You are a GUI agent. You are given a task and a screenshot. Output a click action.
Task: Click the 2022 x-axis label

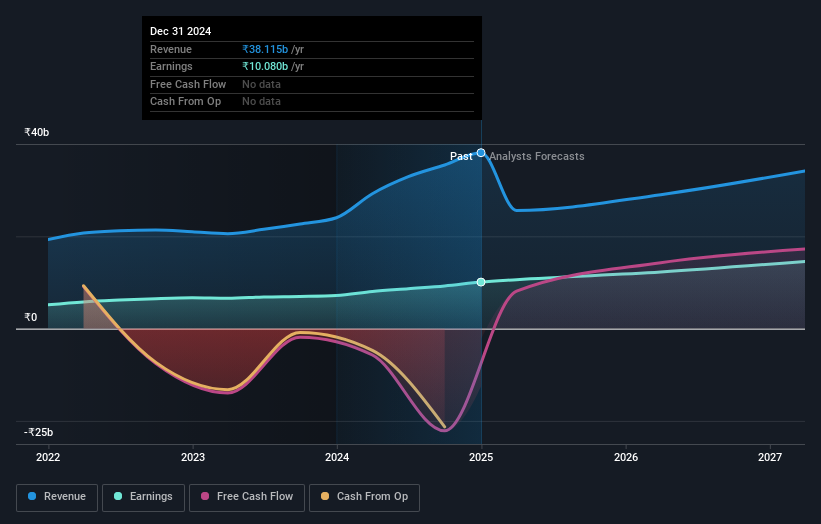tap(48, 457)
